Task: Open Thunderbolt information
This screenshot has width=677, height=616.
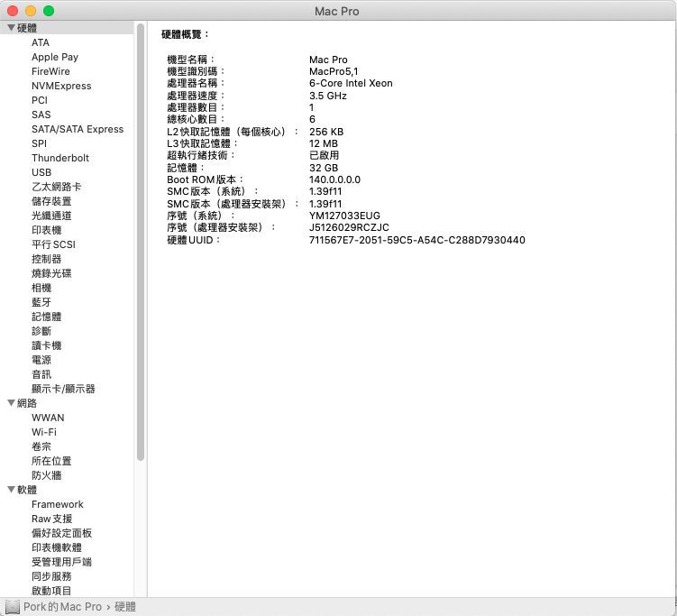Action: [60, 158]
